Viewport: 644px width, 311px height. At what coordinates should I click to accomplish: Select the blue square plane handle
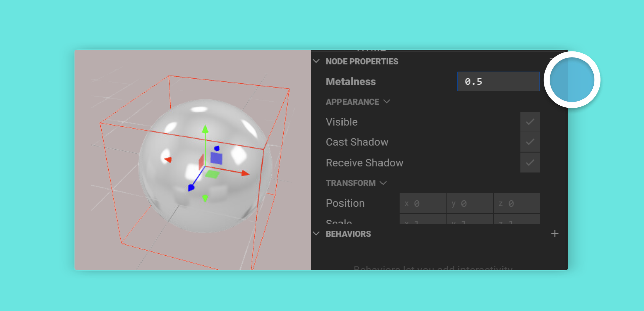(216, 158)
